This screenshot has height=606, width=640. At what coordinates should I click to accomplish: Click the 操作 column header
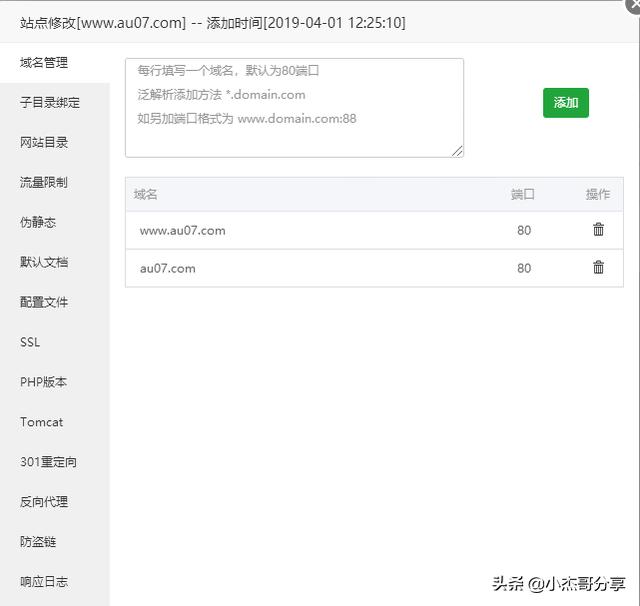click(598, 194)
